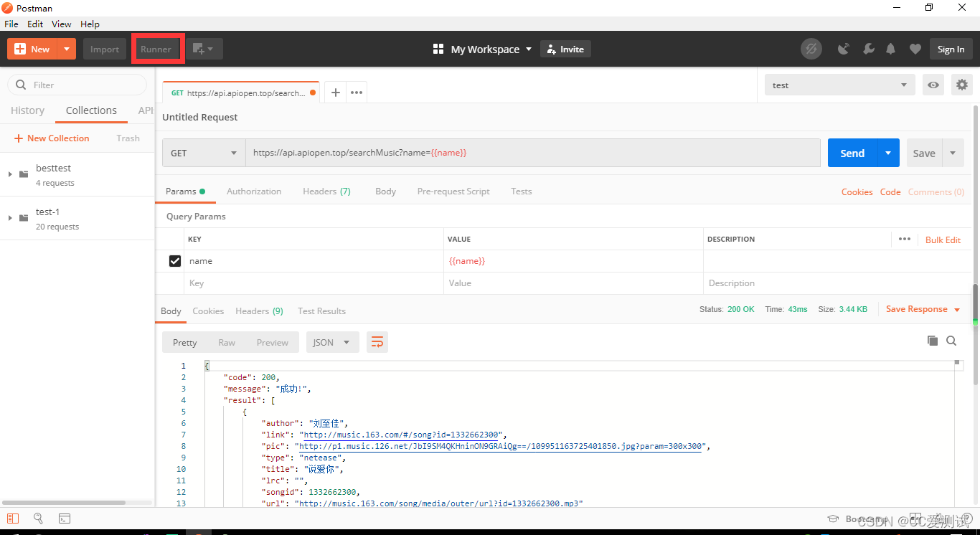Open the Pre-request Script tab

pos(453,191)
